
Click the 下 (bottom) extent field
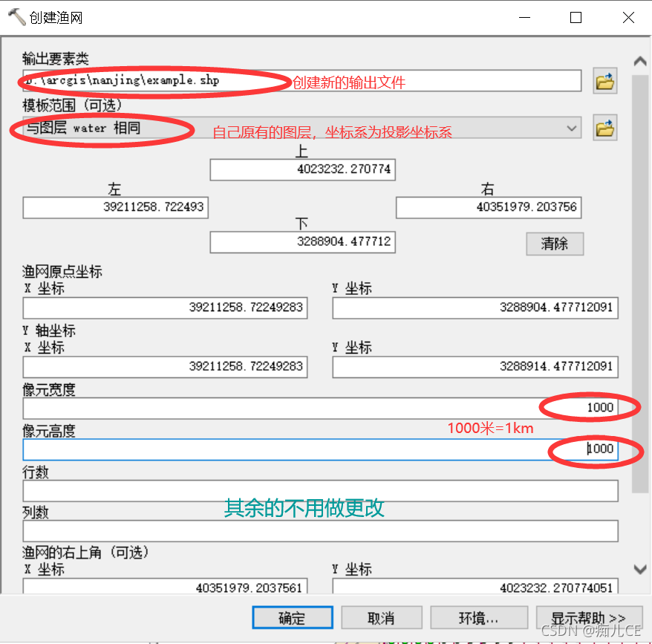302,241
